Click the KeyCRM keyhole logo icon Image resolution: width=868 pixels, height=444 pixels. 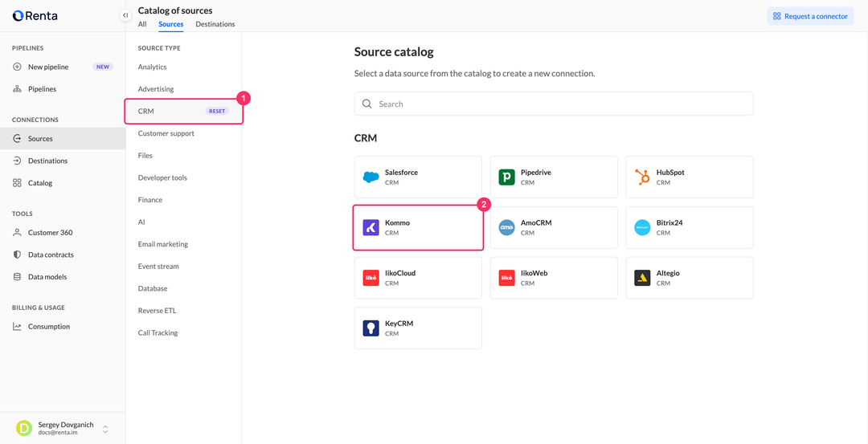pyautogui.click(x=371, y=328)
